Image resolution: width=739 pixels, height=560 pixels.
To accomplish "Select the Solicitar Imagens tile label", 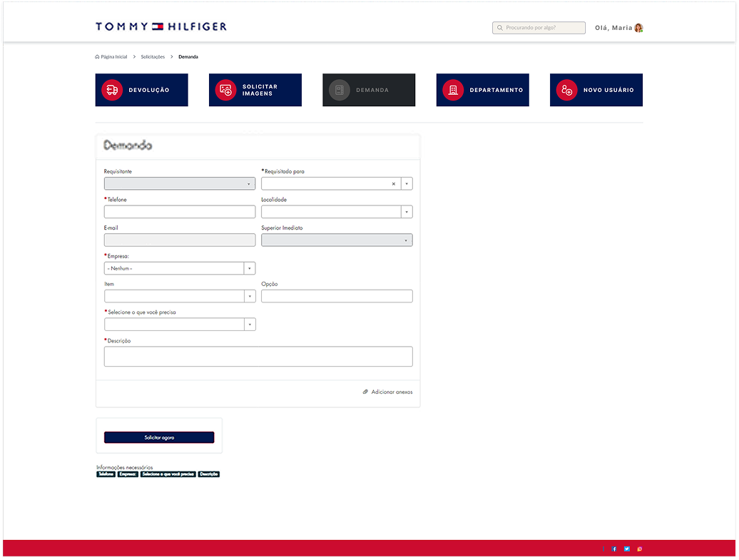I will click(260, 90).
